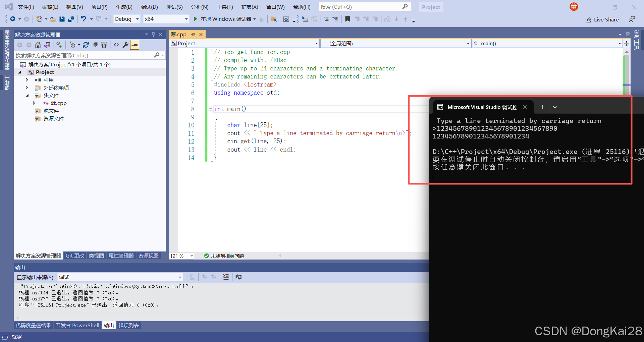
Task: Select 源.cpp in the Solution Explorer tree
Action: coord(58,103)
